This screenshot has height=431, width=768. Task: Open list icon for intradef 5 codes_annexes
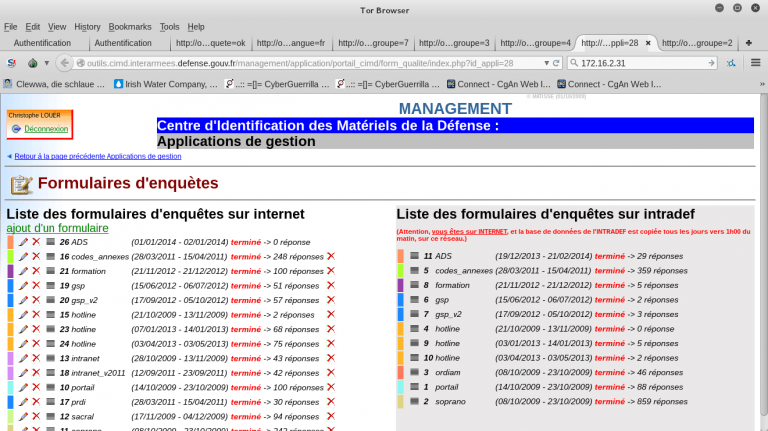coord(414,270)
